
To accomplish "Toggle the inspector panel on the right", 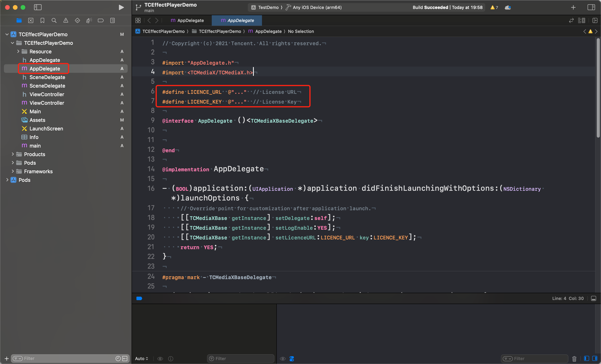I will click(591, 7).
